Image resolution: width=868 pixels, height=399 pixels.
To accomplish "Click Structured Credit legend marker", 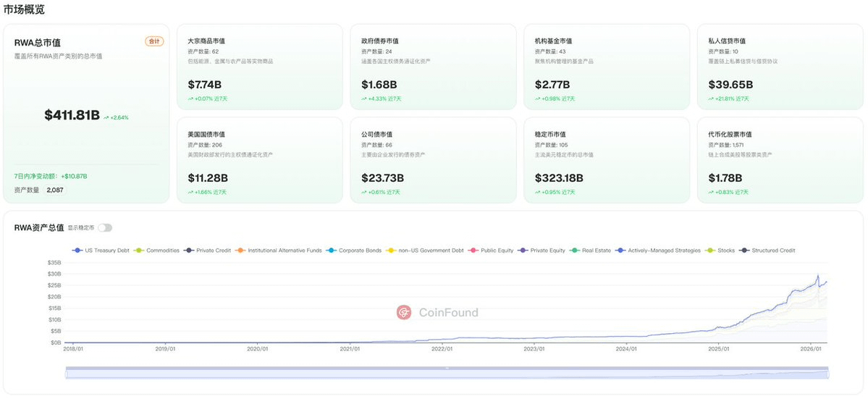I will tap(744, 250).
